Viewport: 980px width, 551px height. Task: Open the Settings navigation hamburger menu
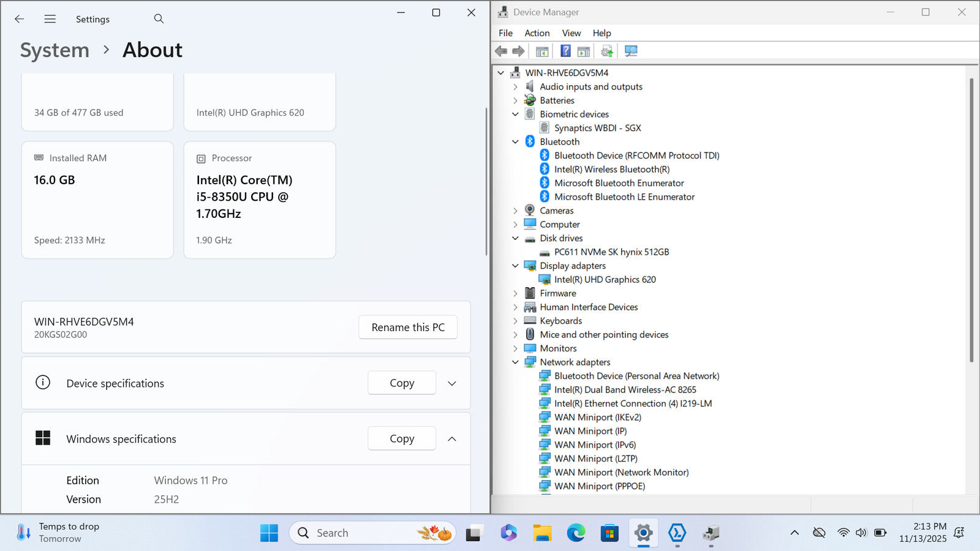50,19
